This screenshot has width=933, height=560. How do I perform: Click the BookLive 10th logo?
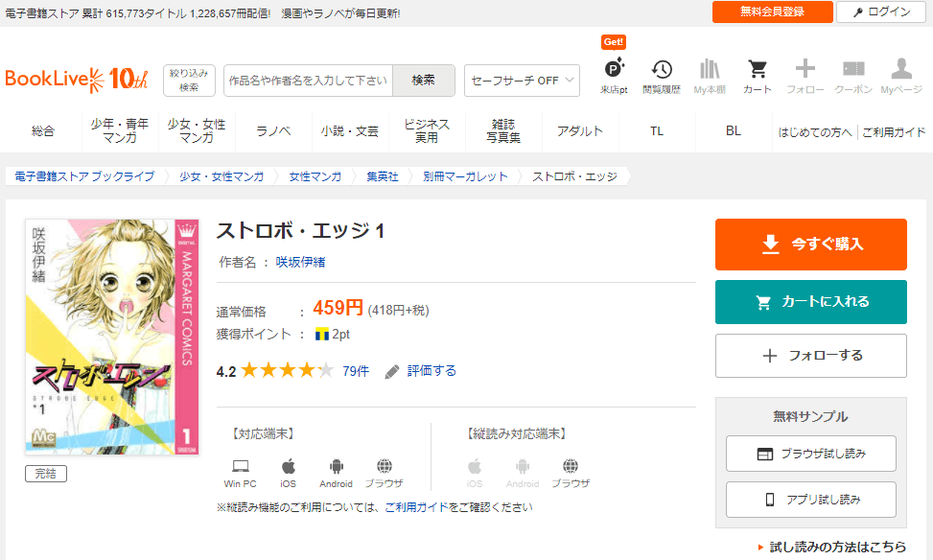(77, 80)
